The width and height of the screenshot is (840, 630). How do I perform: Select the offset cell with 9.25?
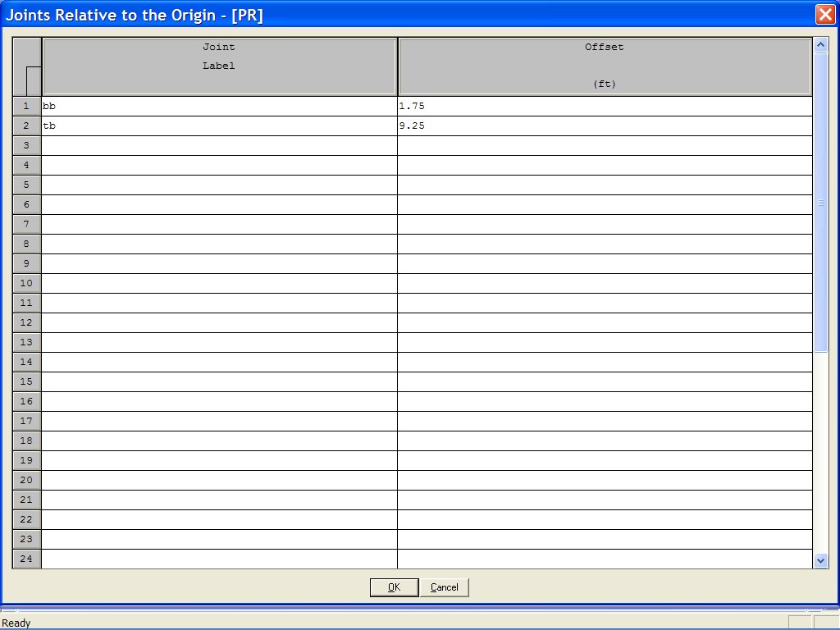coord(605,126)
